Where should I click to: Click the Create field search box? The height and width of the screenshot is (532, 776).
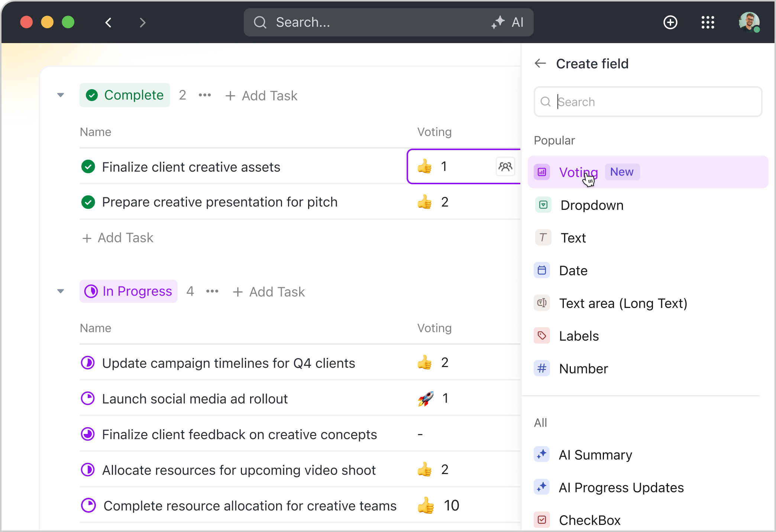point(648,101)
